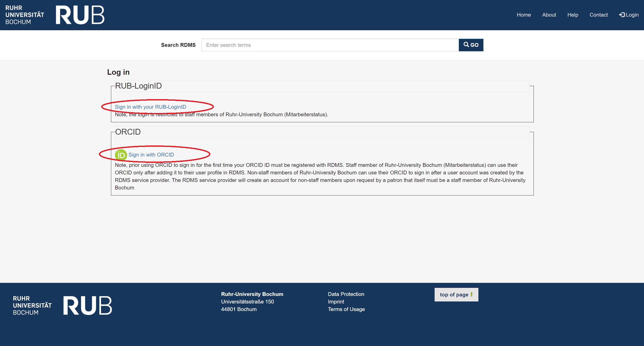Go to the Contact page
644x346 pixels.
click(598, 15)
